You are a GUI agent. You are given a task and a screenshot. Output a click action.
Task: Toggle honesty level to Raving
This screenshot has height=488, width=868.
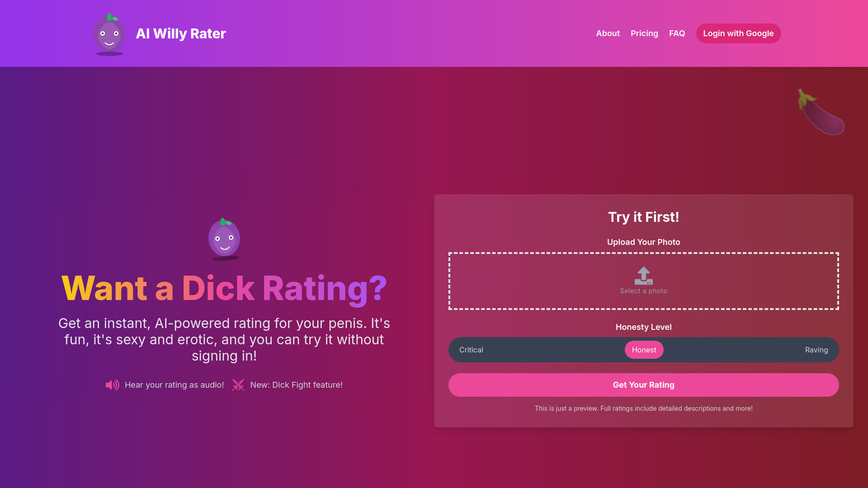click(x=816, y=350)
